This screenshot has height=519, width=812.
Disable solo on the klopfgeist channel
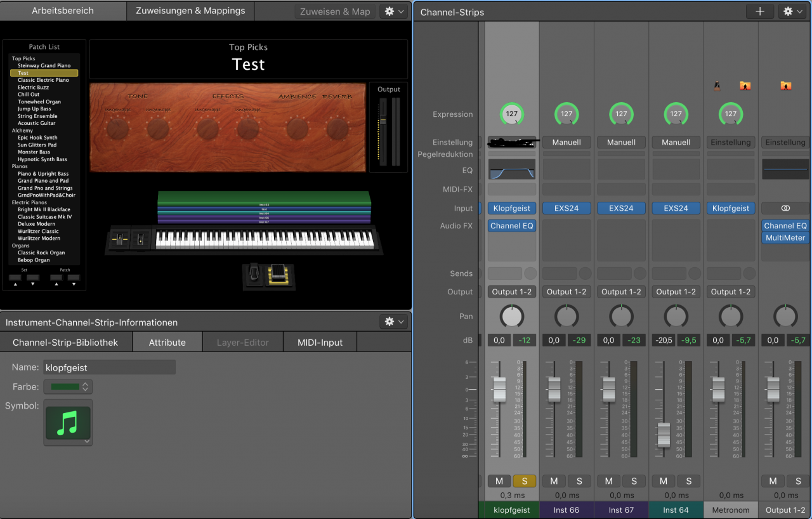pos(524,481)
